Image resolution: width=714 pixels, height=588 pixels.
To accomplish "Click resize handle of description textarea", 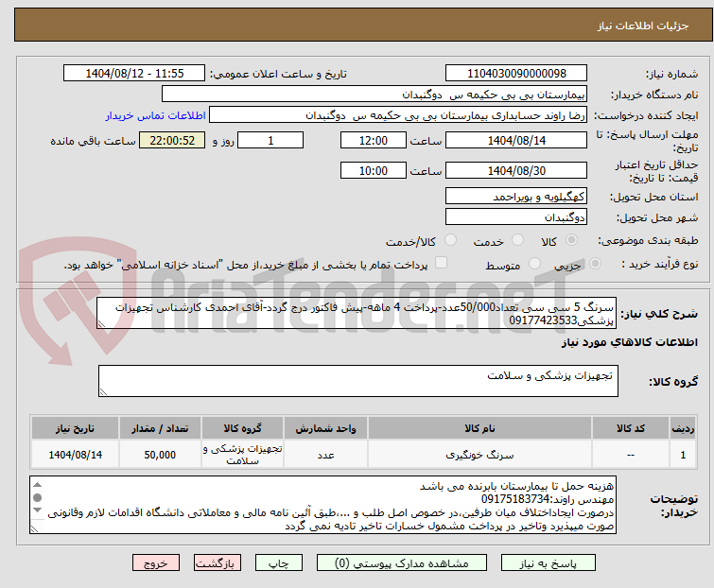I will point(101,324).
